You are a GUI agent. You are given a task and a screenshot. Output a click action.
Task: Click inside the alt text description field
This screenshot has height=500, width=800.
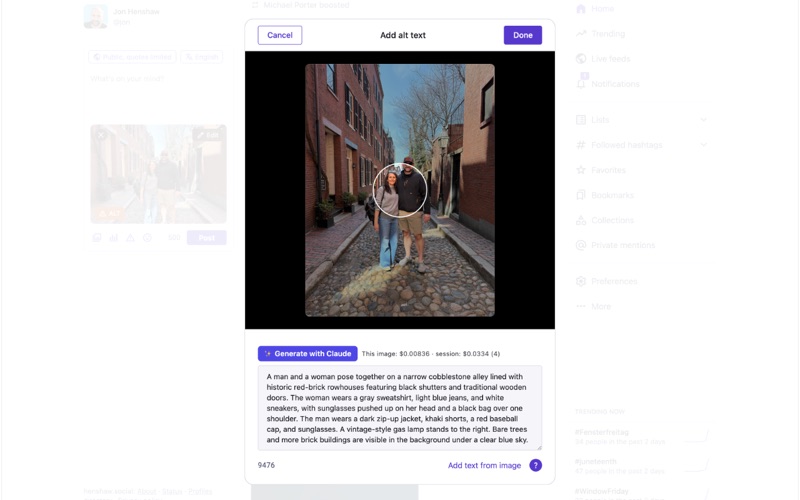pyautogui.click(x=399, y=408)
